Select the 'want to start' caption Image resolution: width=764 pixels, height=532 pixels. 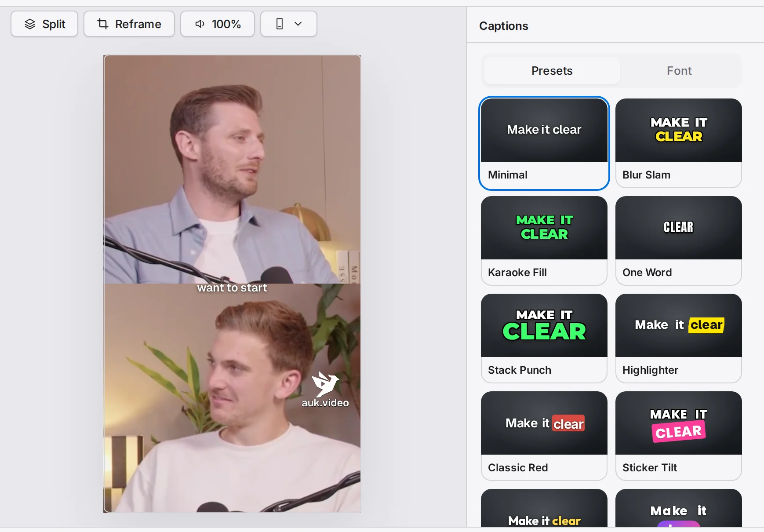click(x=232, y=288)
